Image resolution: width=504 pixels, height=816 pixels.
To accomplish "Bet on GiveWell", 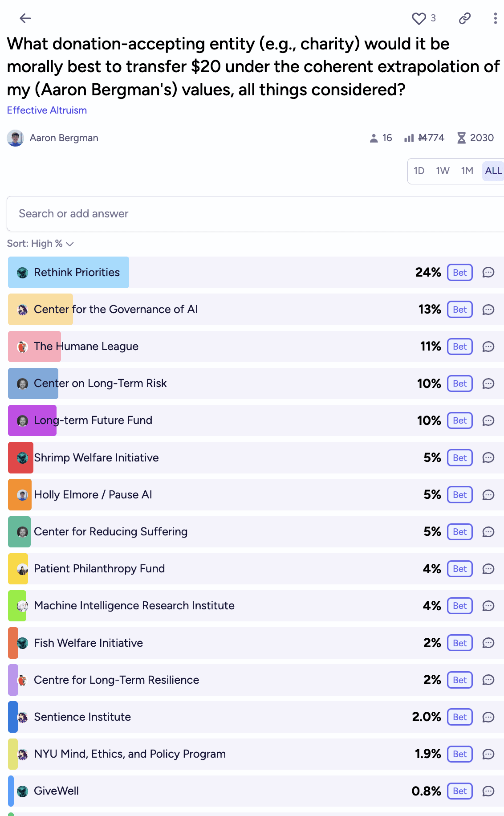I will 460,791.
